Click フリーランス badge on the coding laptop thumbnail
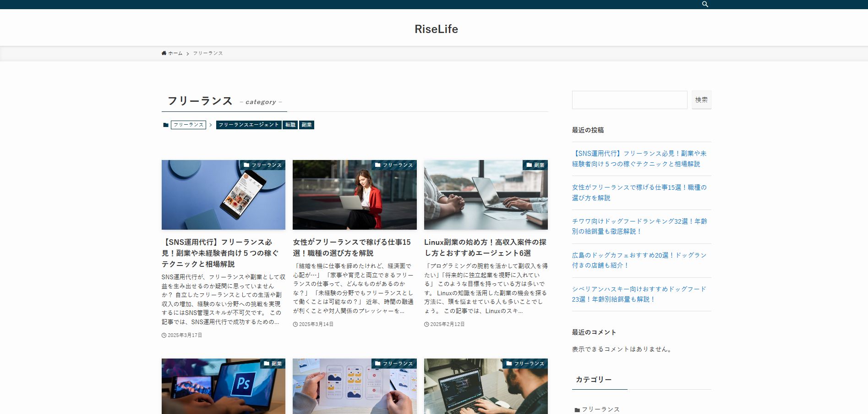The width and height of the screenshot is (868, 414). tap(525, 364)
